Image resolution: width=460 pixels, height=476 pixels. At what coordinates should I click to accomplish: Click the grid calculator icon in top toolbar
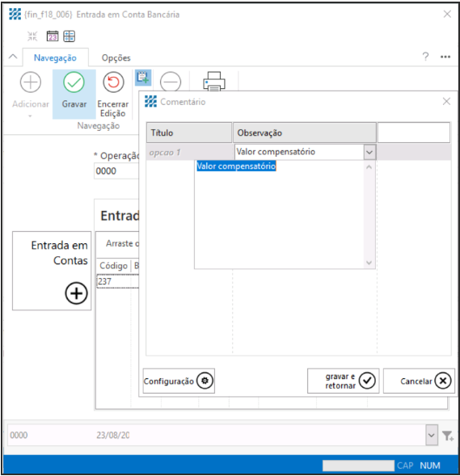click(x=70, y=36)
